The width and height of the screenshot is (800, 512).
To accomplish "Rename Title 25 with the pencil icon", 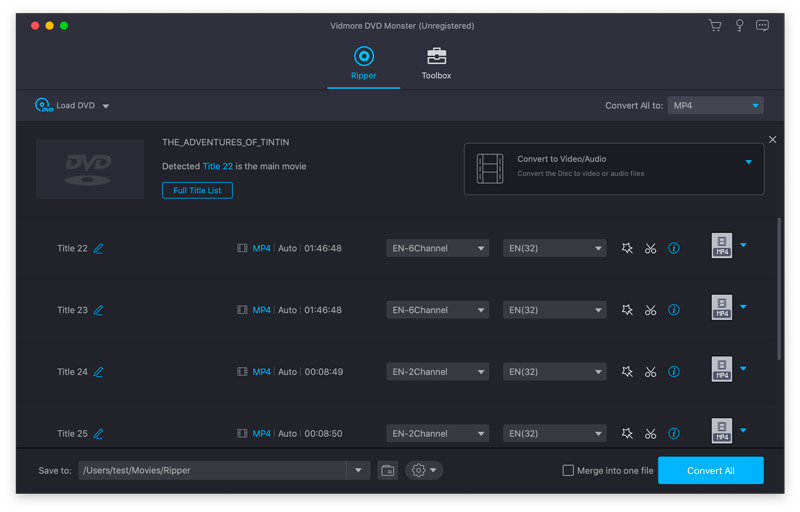I will pos(98,433).
